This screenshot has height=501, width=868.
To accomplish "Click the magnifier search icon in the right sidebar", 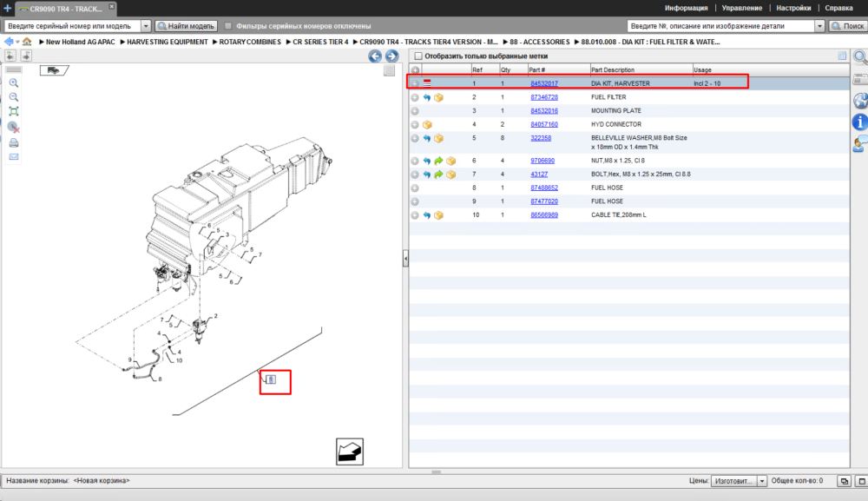I will (x=860, y=57).
